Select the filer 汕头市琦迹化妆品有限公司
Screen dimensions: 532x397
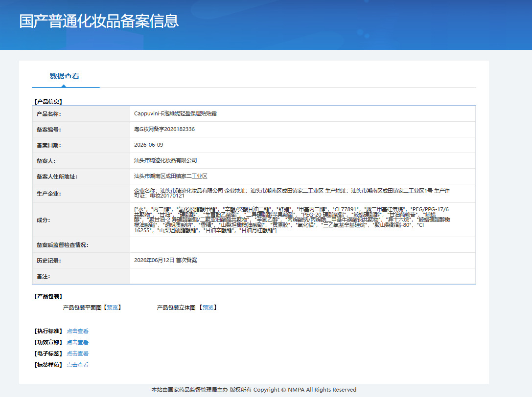[165, 160]
